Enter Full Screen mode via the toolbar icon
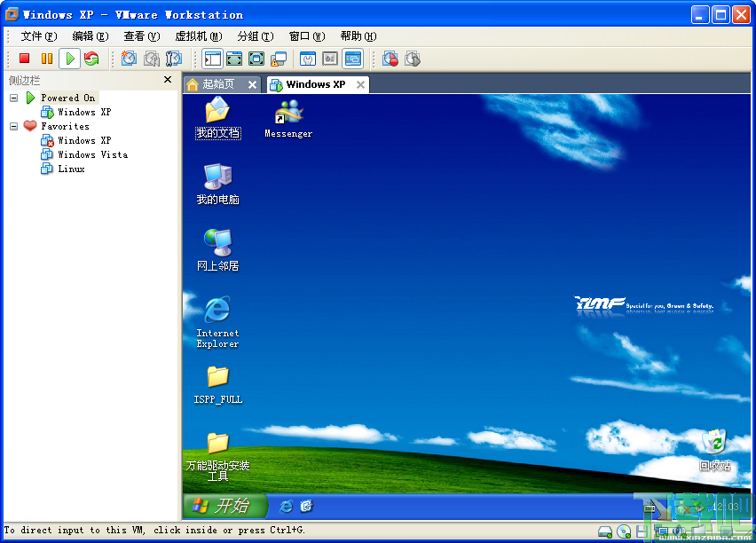The height and width of the screenshot is (543, 756). pyautogui.click(x=256, y=59)
